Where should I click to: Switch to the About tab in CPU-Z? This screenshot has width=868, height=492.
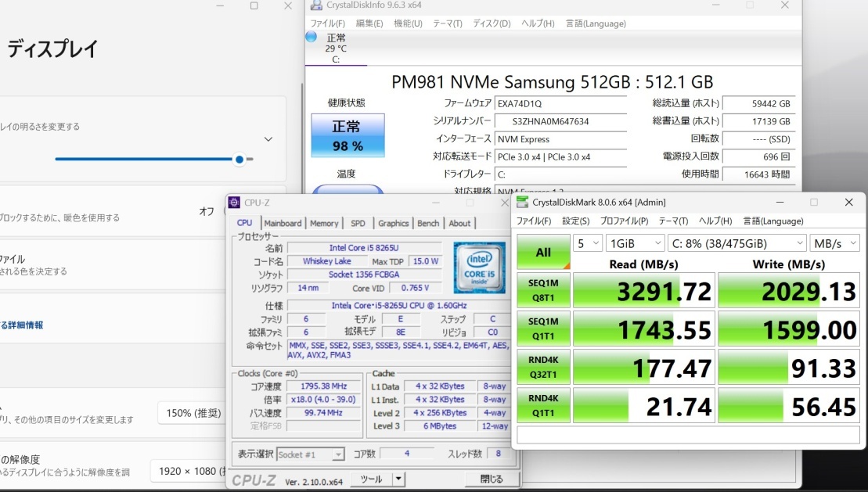pyautogui.click(x=459, y=223)
